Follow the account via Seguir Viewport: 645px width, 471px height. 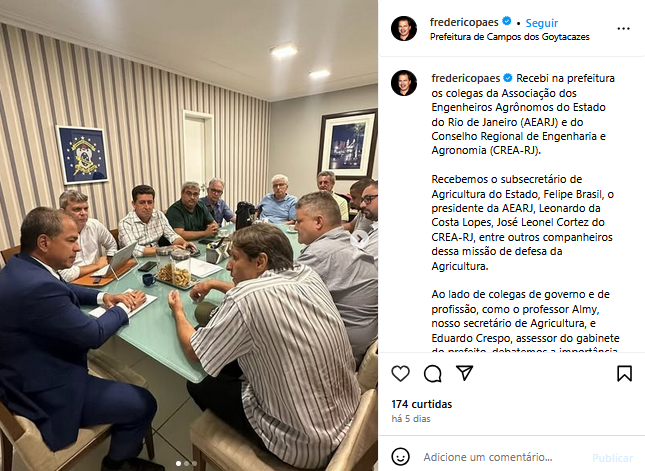pyautogui.click(x=542, y=23)
